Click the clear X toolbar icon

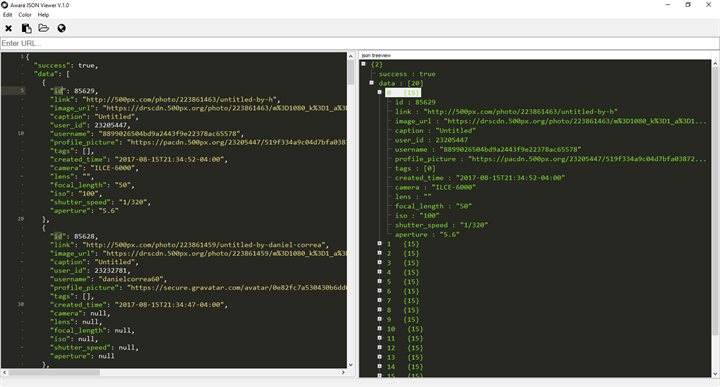(8, 28)
